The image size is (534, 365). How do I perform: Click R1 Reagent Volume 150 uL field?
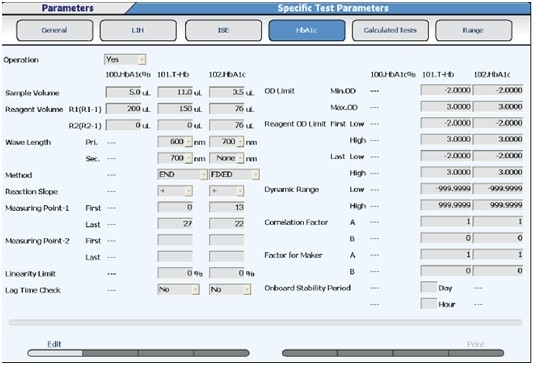pyautogui.click(x=175, y=109)
